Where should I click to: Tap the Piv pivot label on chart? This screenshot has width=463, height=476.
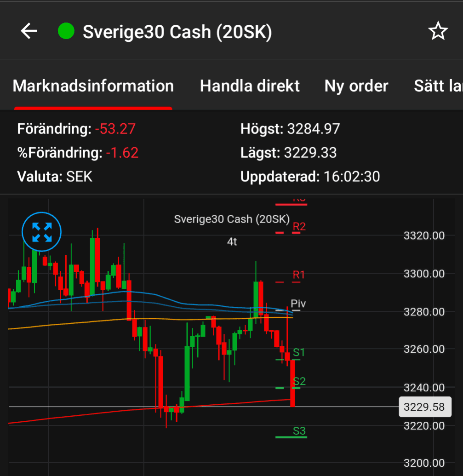pos(298,304)
